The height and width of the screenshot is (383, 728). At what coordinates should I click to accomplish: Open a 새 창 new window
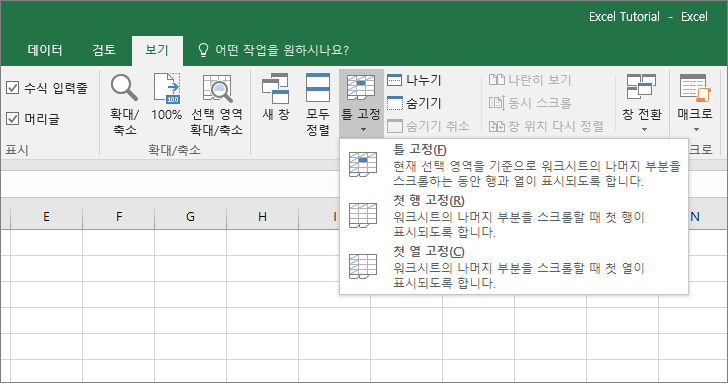tap(276, 88)
